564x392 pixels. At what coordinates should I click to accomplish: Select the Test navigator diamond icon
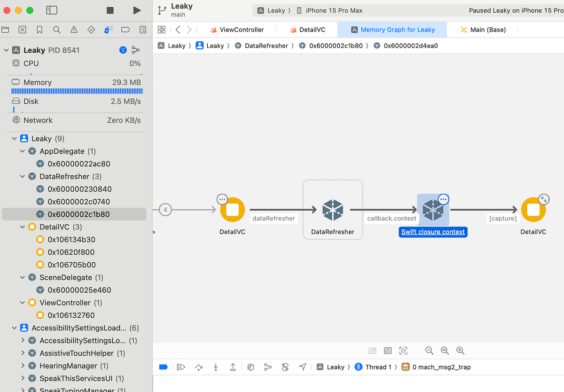coord(91,29)
